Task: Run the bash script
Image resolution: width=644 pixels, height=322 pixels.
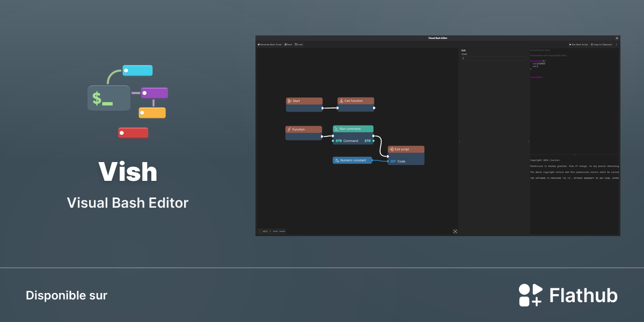Action: point(579,45)
